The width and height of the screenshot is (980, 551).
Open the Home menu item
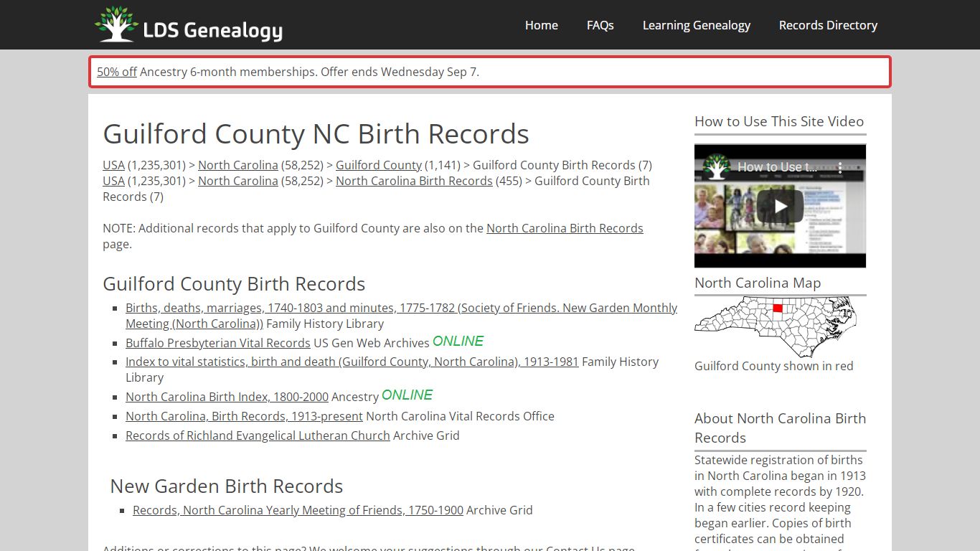(542, 25)
